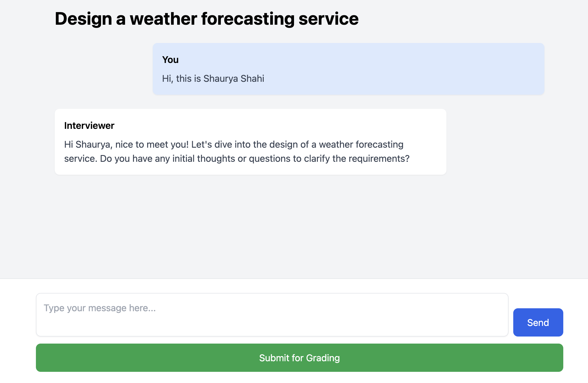Select the 'Hi, this is Shaurya Shahi' message text
Screen dimensions: 588x383
(213, 79)
